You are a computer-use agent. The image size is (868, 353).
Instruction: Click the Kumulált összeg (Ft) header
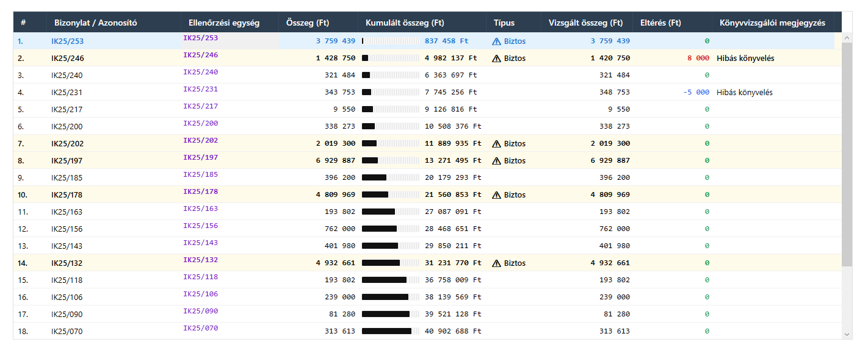pyautogui.click(x=405, y=23)
